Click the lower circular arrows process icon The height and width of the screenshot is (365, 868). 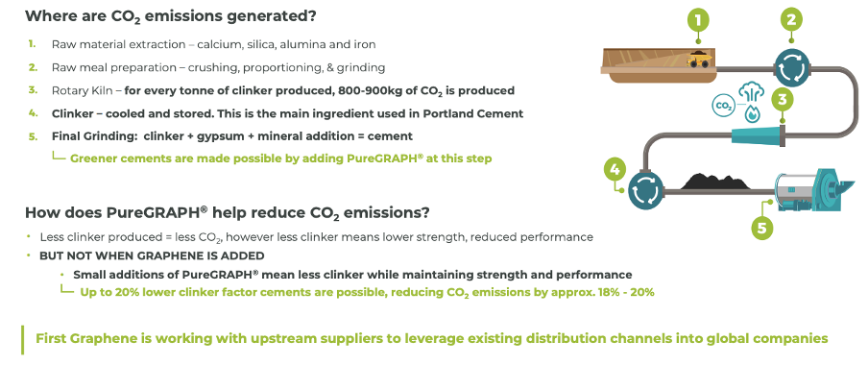click(644, 190)
